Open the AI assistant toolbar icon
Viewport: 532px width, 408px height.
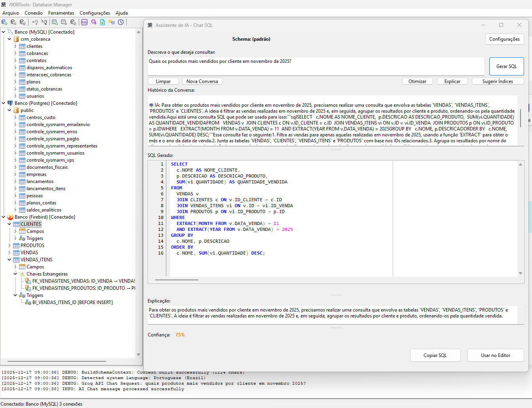(94, 22)
